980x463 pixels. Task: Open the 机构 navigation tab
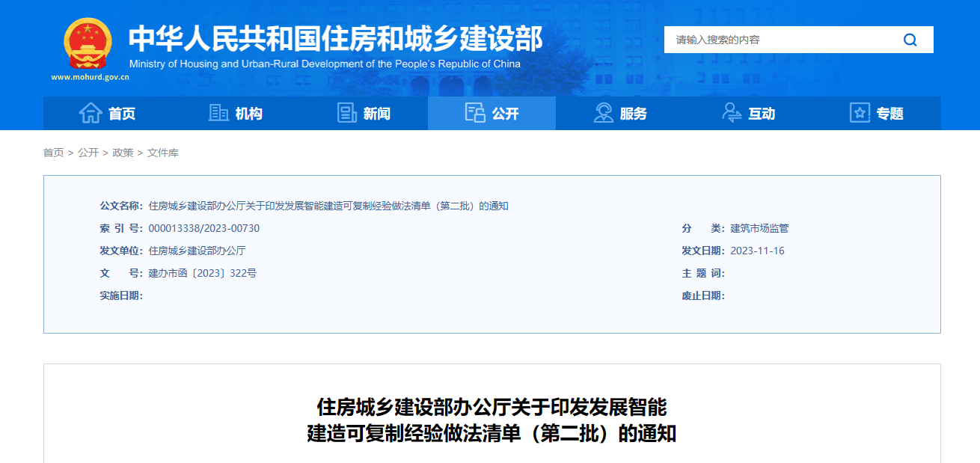pos(236,113)
